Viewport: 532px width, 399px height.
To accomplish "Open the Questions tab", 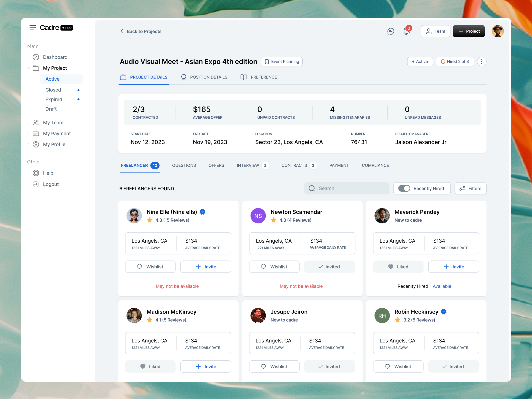I will (184, 165).
